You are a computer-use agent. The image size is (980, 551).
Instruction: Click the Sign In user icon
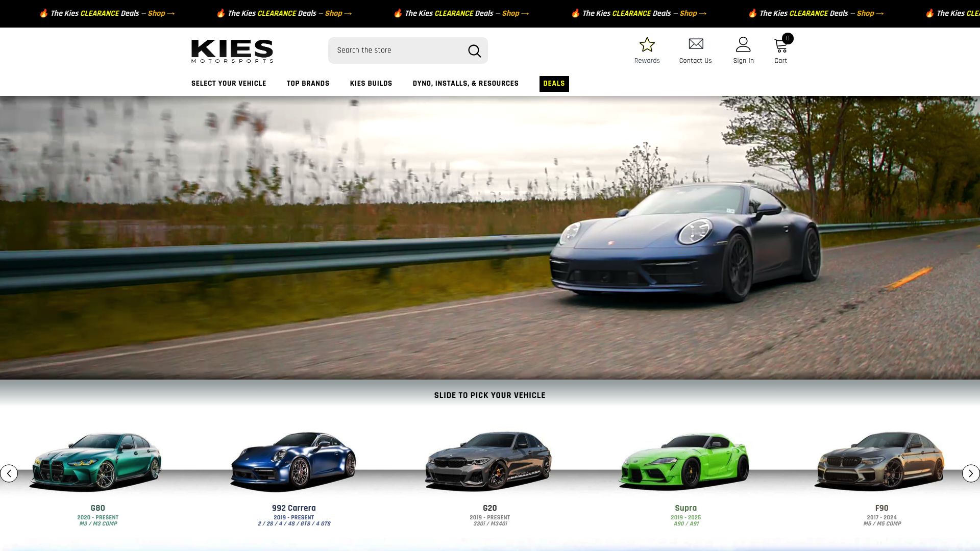tap(743, 44)
